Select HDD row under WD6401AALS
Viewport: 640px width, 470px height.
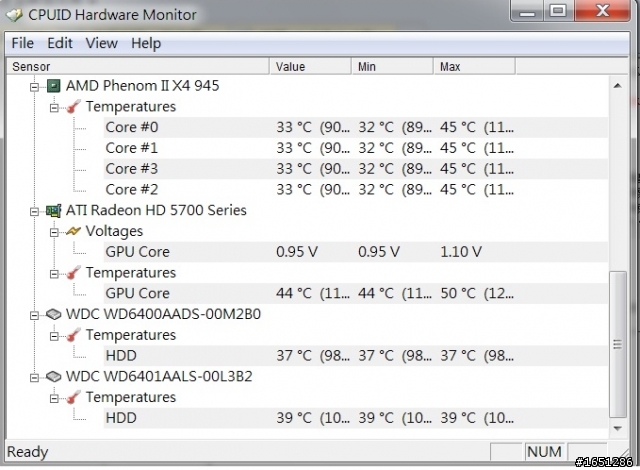point(356,418)
